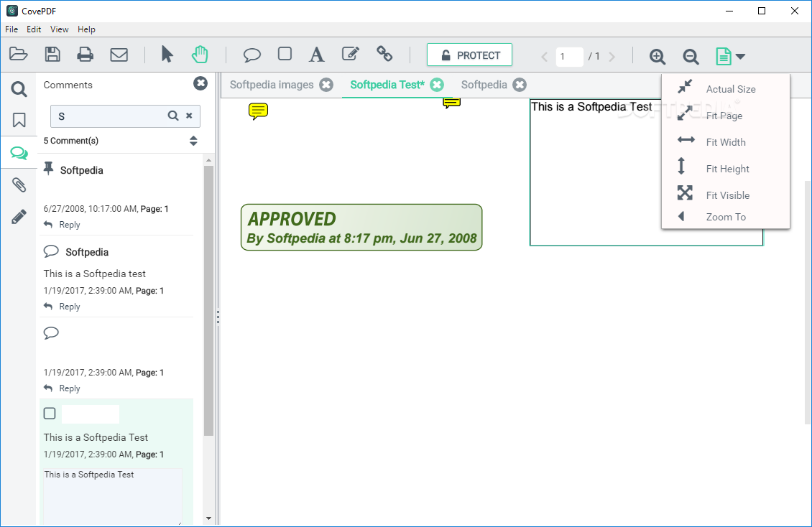The width and height of the screenshot is (812, 527).
Task: Open the search panel in the sidebar
Action: tap(19, 90)
